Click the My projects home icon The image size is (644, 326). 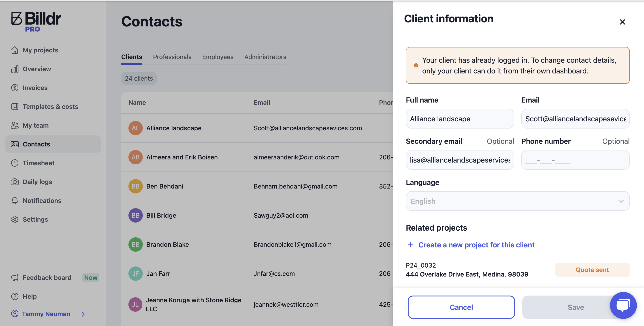click(x=15, y=50)
